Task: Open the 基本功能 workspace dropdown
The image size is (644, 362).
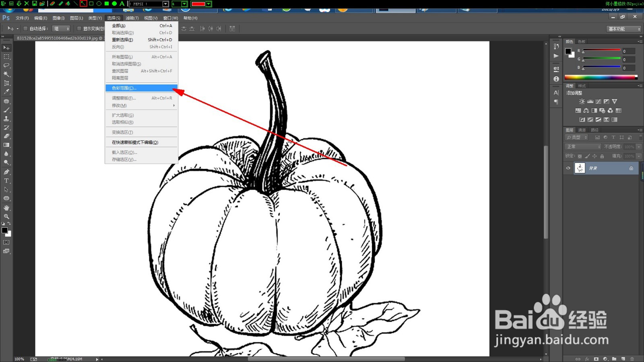Action: (x=623, y=29)
